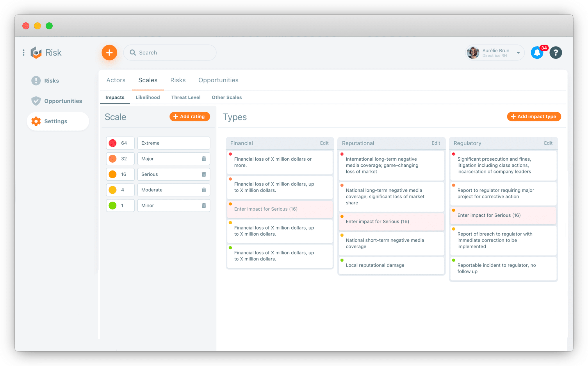
Task: Pick the color swatch for the Major rating
Action: pos(113,159)
